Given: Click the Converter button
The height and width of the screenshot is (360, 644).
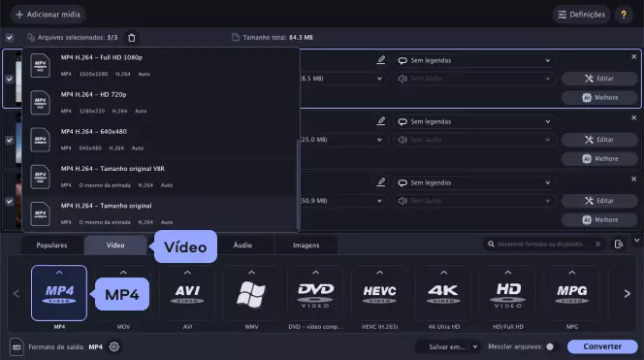Looking at the screenshot, I should point(602,346).
